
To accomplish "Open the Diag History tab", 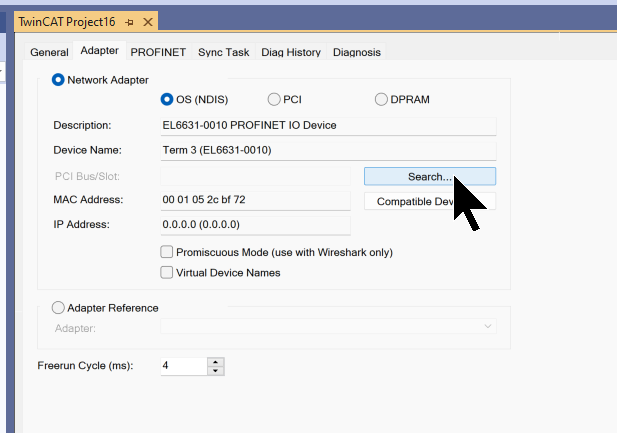I will (x=291, y=52).
